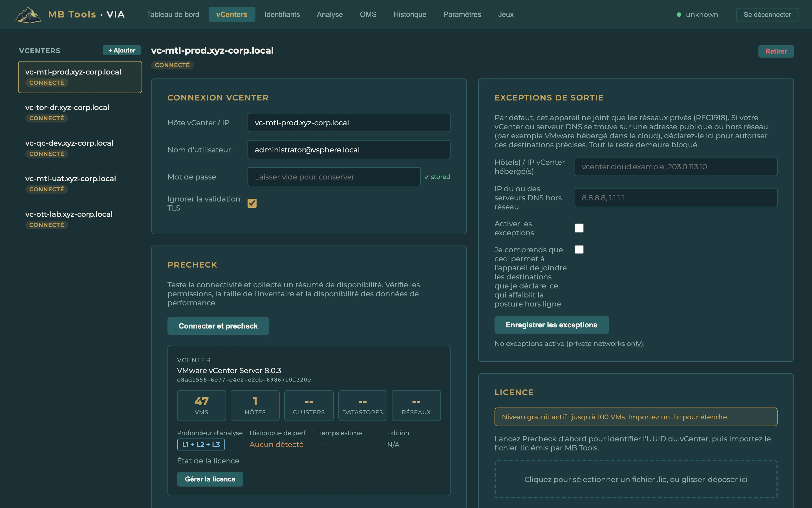Select vc-mtl-uat.xyz-corp.local in the vCenters list

point(80,184)
